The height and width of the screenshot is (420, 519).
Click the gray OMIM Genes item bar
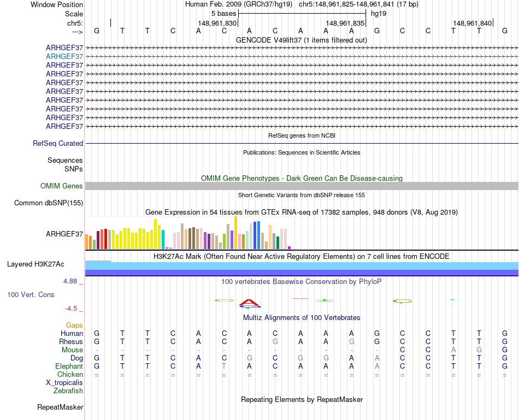pos(302,186)
